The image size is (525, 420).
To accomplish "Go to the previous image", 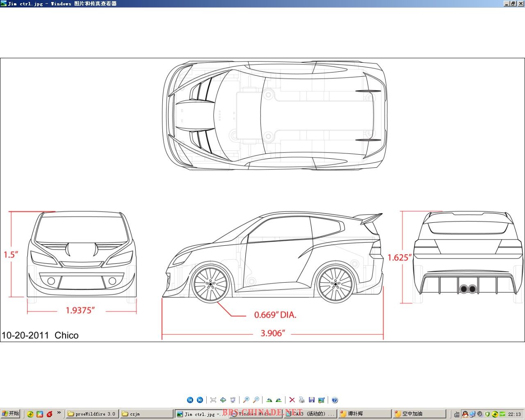I will point(190,400).
